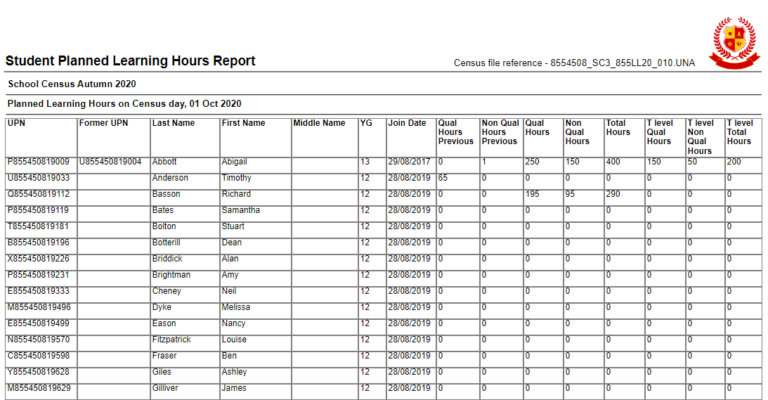Viewport: 768px width, 400px height.
Task: Select the Qual Hours Previous column header
Action: [x=456, y=132]
